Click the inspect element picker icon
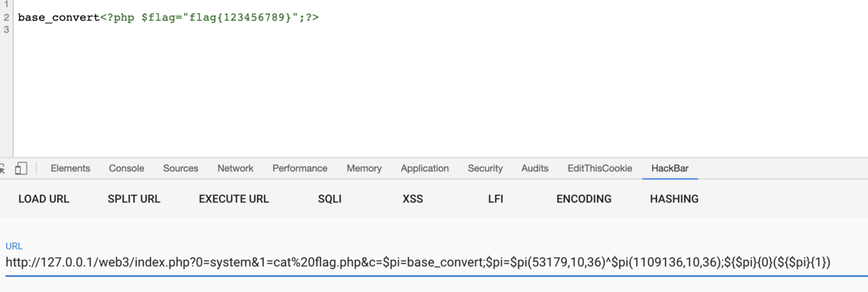 tap(3, 168)
